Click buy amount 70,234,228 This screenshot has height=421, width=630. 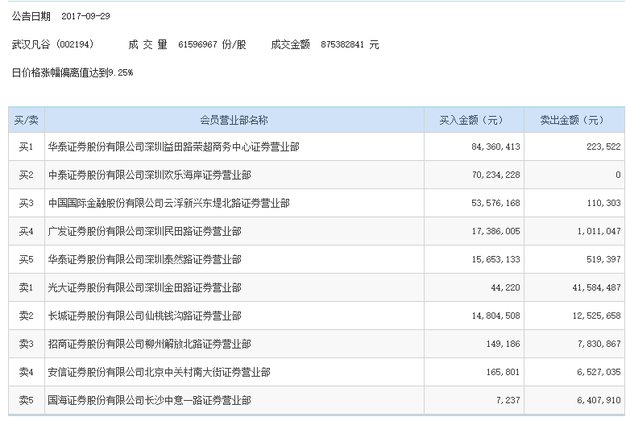tap(496, 175)
